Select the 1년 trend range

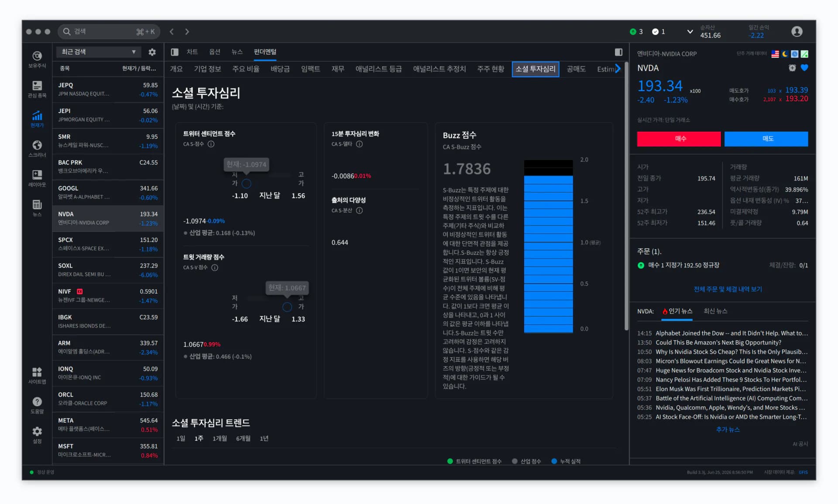tap(264, 439)
